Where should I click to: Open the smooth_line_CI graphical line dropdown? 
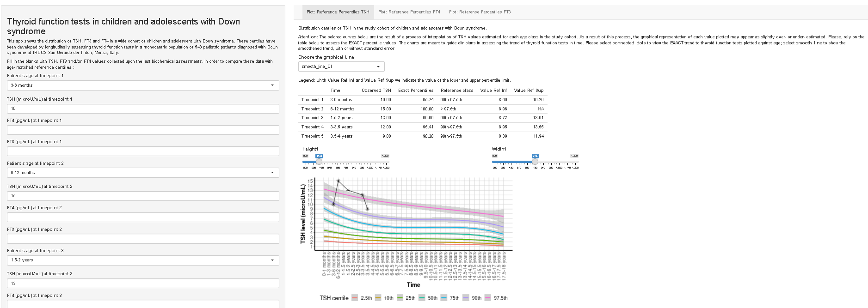click(x=341, y=66)
